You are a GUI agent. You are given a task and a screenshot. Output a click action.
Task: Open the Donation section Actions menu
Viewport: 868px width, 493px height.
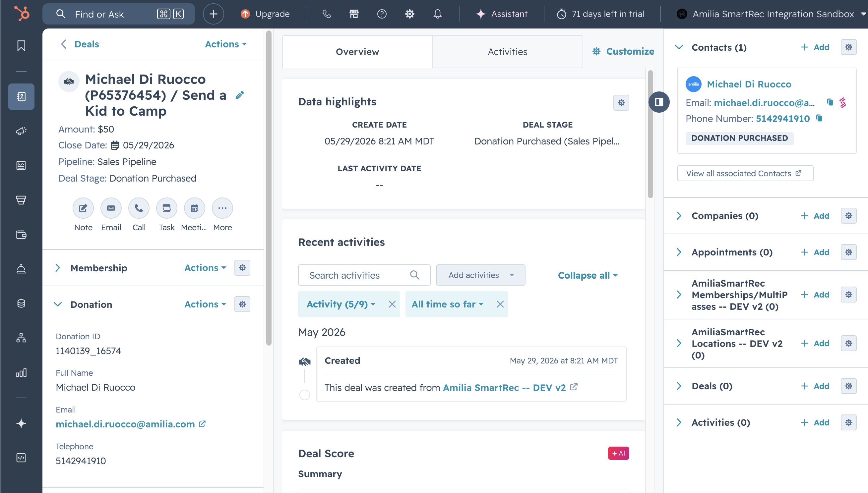coord(205,304)
